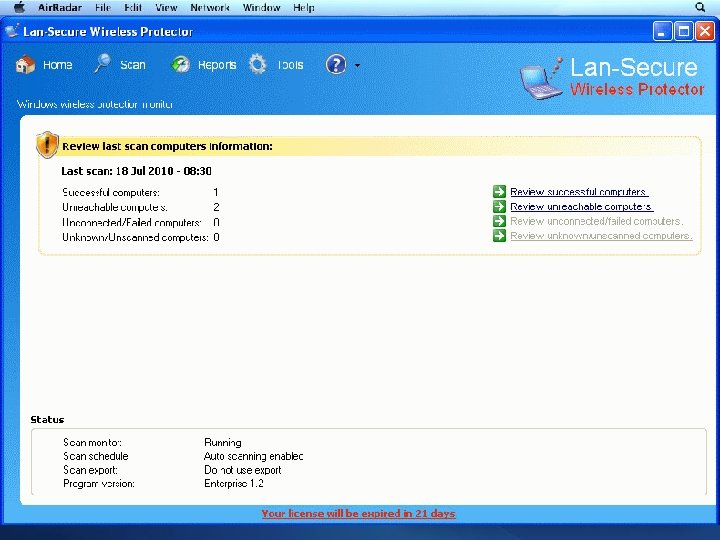This screenshot has height=540, width=720.
Task: Open the Edit menu
Action: point(133,7)
